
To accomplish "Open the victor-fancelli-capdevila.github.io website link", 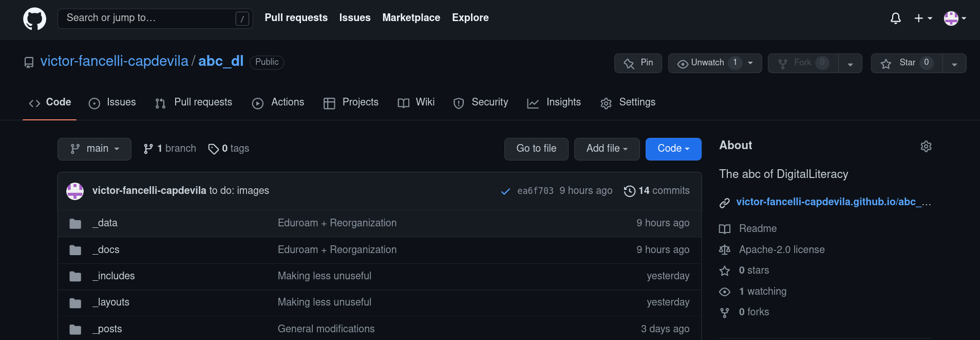I will (x=834, y=202).
